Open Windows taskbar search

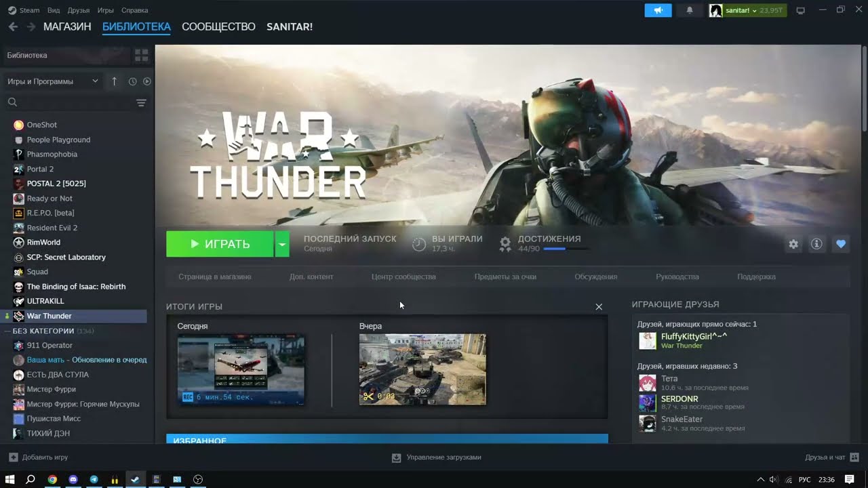point(31,479)
